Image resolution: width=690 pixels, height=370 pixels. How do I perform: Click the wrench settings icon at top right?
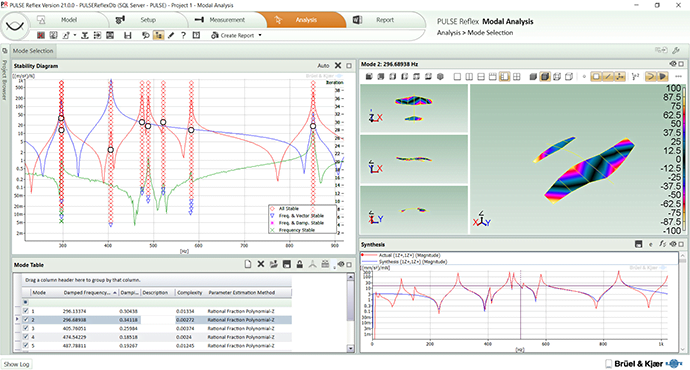(x=676, y=51)
